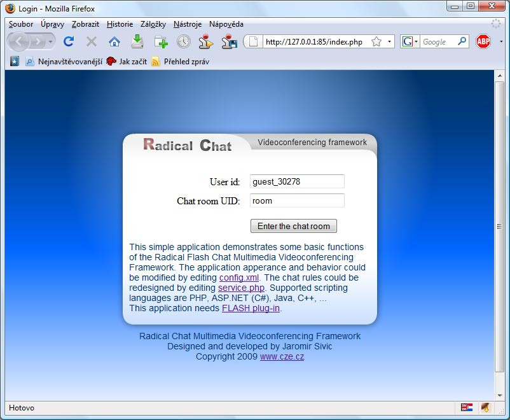Click the vertical scrollbar down arrow
The height and width of the screenshot is (420, 510).
tap(500, 396)
